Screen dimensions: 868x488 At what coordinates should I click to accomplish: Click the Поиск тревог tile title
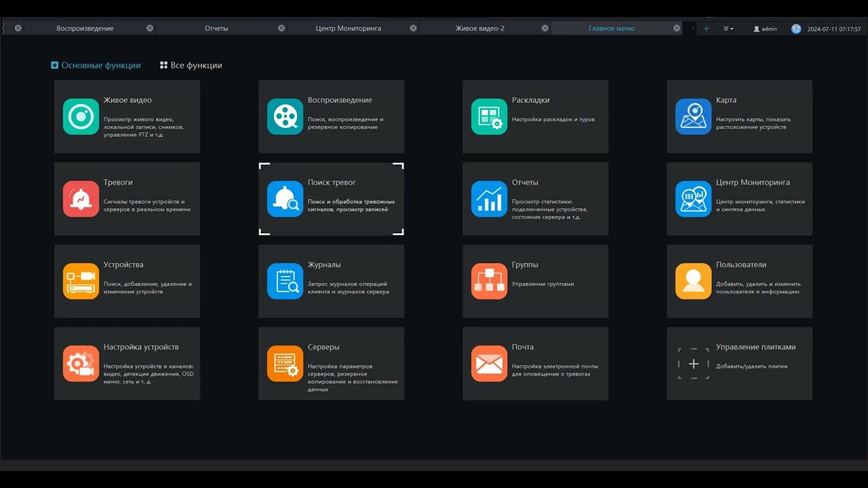(332, 182)
